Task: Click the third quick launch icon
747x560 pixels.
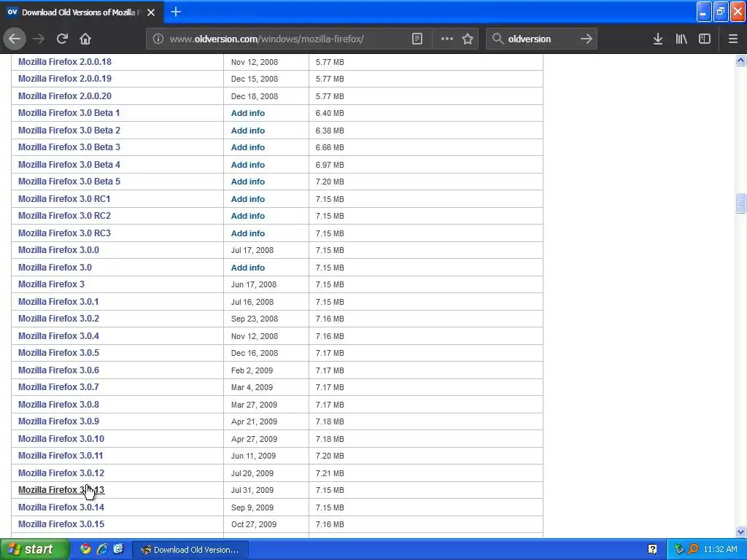Action: pyautogui.click(x=119, y=549)
